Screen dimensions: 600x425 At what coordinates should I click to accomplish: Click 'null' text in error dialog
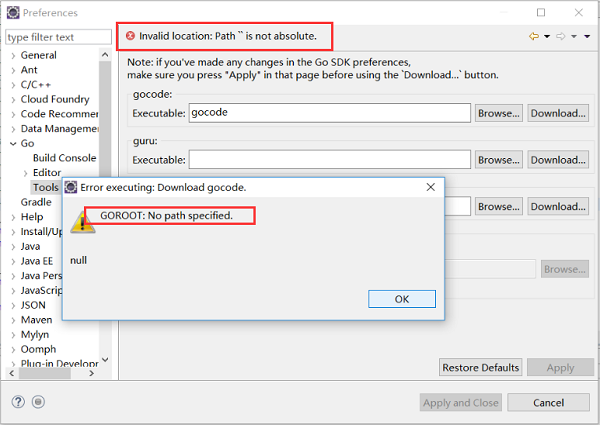(x=78, y=260)
